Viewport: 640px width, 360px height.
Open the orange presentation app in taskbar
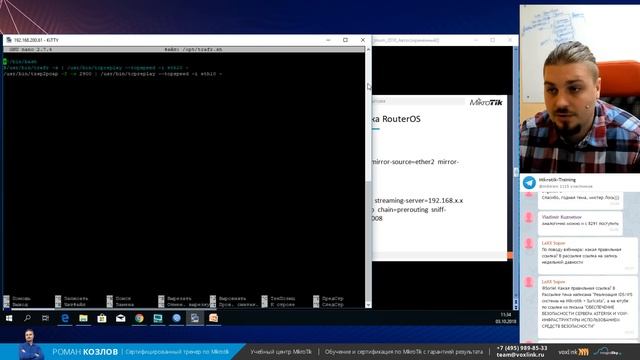point(213,318)
